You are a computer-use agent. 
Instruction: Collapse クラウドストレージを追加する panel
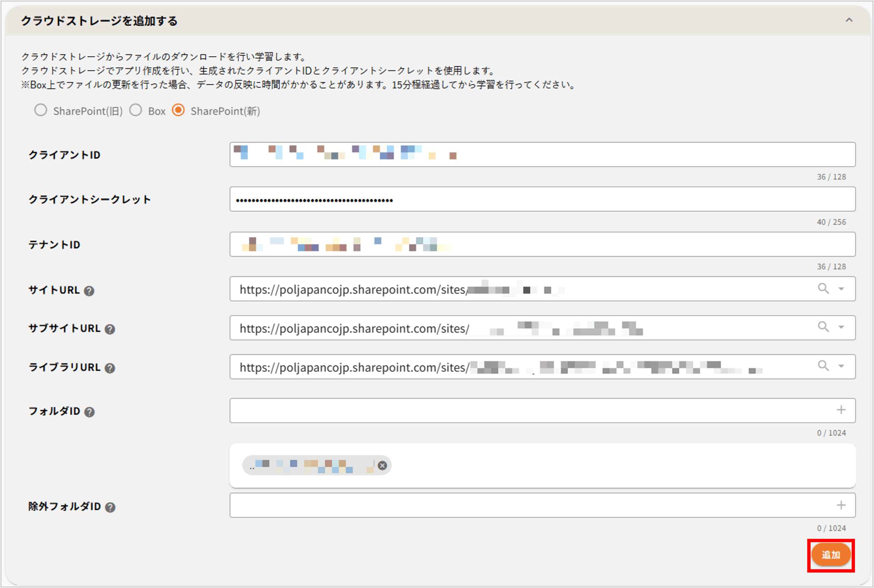coord(849,20)
